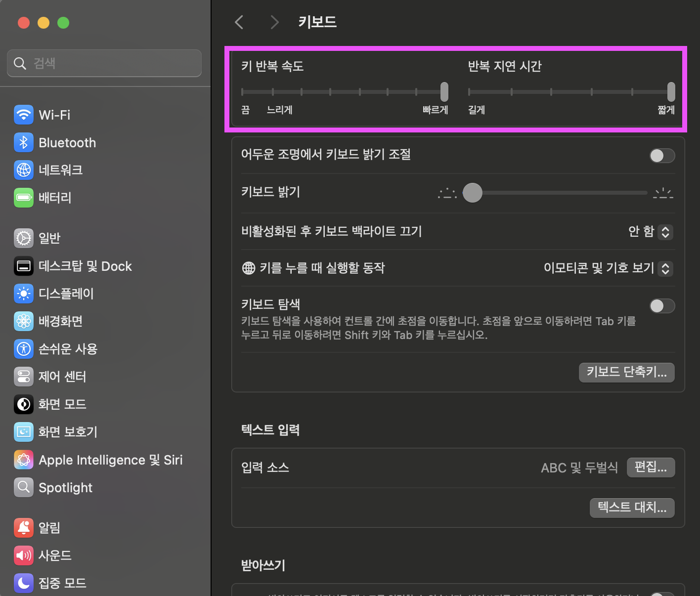The width and height of the screenshot is (700, 596).
Task: Click the 키보드 밝기 slider knob
Action: (x=473, y=193)
